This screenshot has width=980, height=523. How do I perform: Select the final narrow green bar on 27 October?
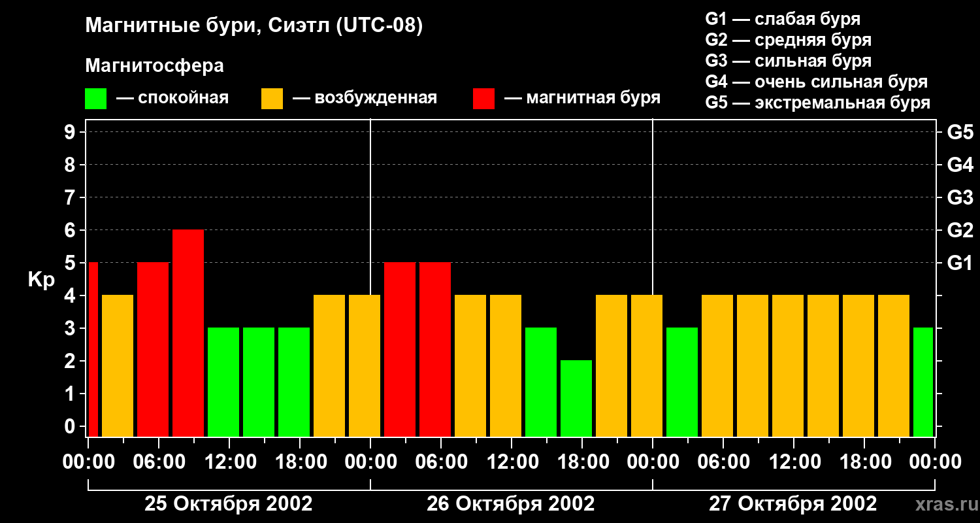[x=923, y=382]
